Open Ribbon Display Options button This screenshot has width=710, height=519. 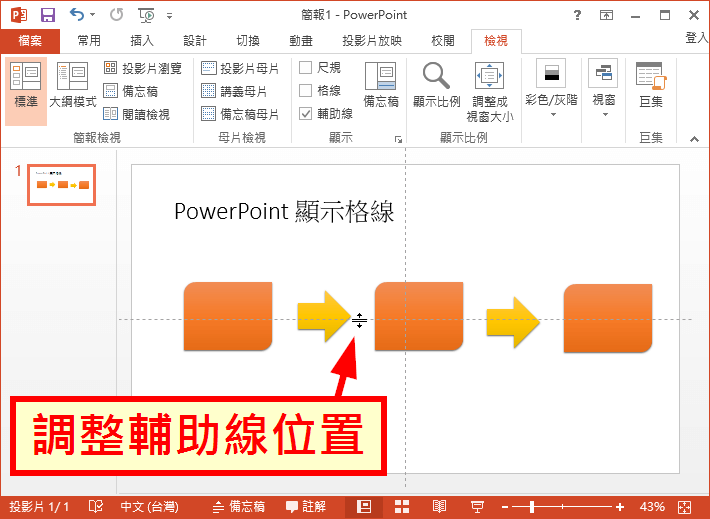(x=606, y=15)
